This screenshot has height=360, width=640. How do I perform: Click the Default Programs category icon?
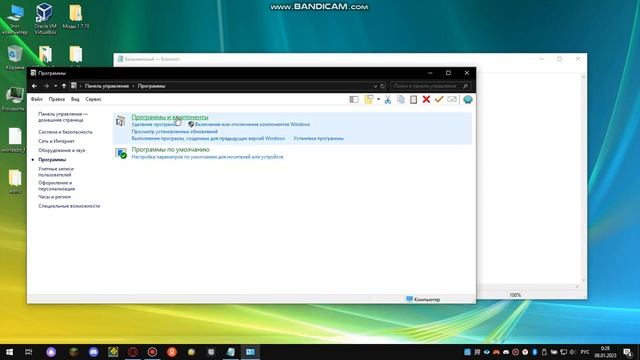121,153
